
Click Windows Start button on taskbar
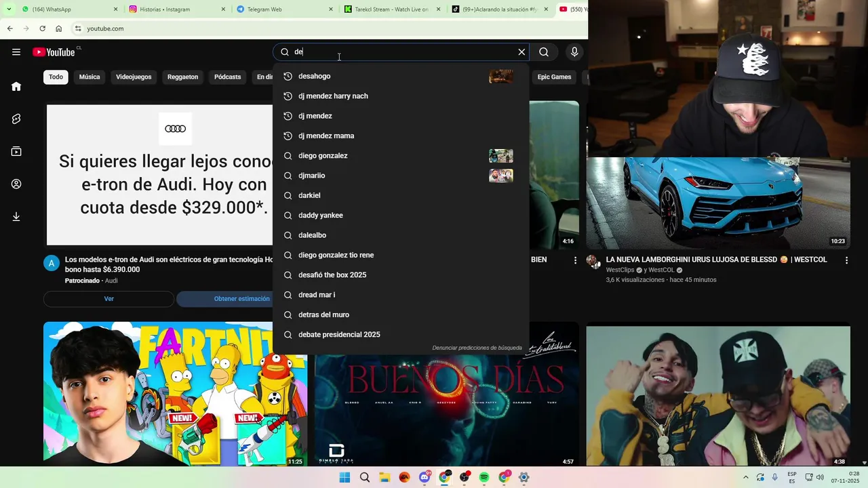click(x=344, y=477)
